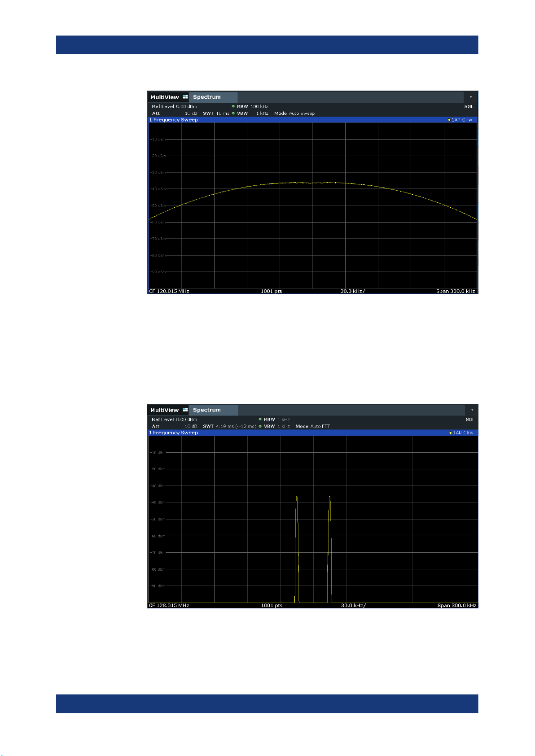Click 30.0 kHz/ in lower screenshot footer
Screen dimensions: 535x756
354,605
